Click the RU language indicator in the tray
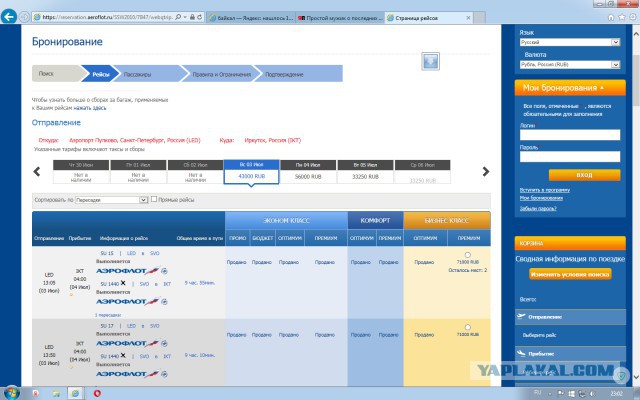640x400 pixels. click(x=538, y=393)
